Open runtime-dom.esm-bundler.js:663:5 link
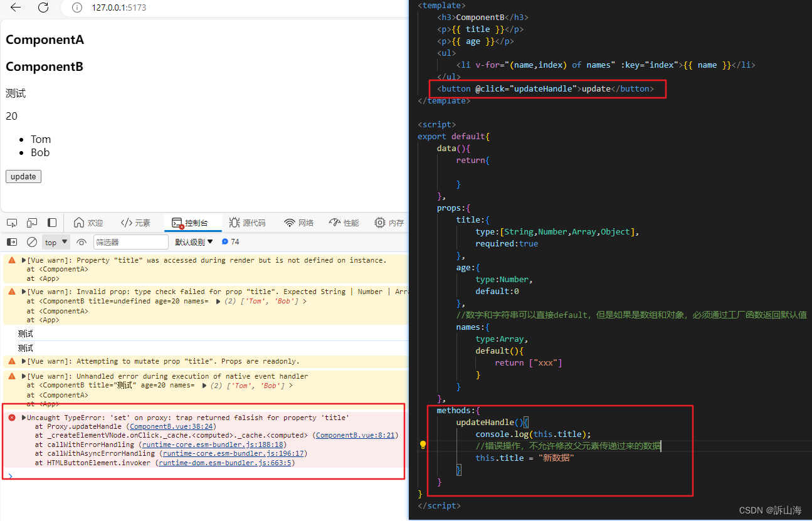Screen dimensions: 812x521 coord(225,463)
